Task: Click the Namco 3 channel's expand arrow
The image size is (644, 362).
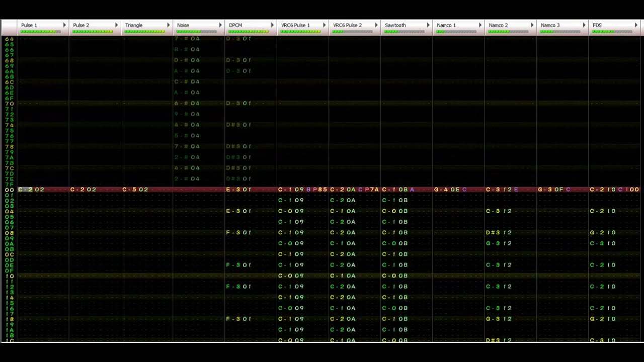Action: click(x=584, y=25)
